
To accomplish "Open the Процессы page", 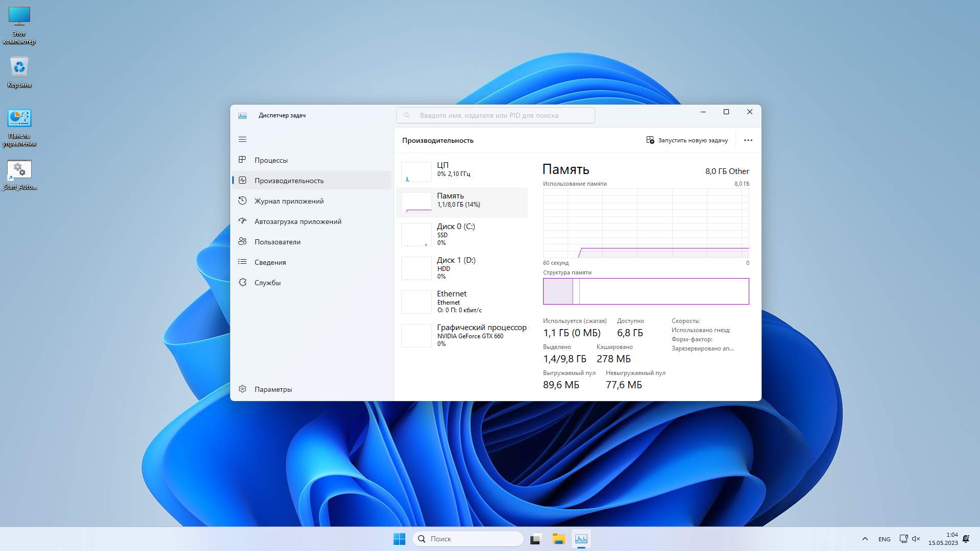I will pos(271,160).
